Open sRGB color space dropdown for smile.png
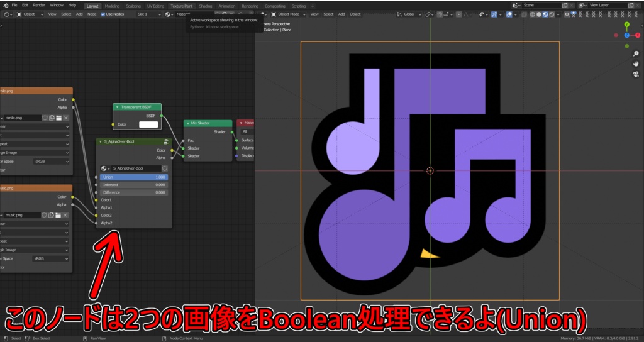This screenshot has height=342, width=644. (x=51, y=162)
